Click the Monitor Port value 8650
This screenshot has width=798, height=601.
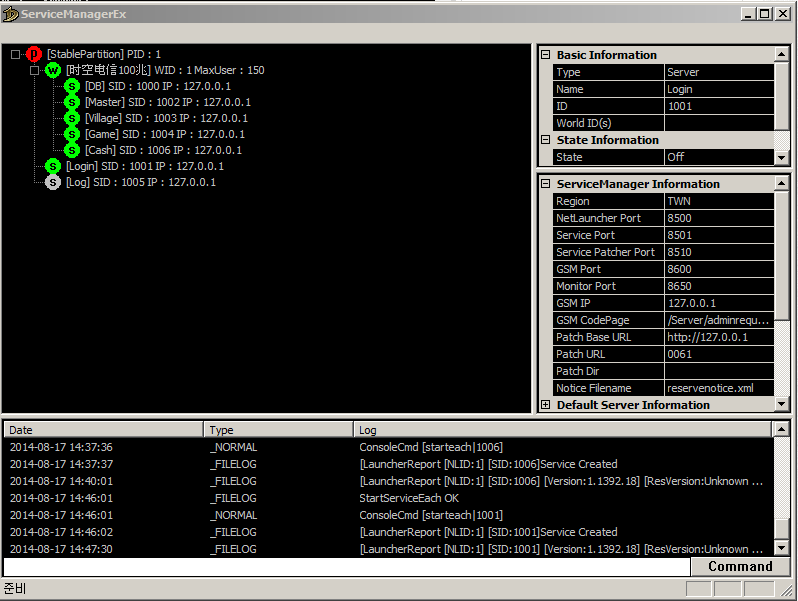point(719,286)
